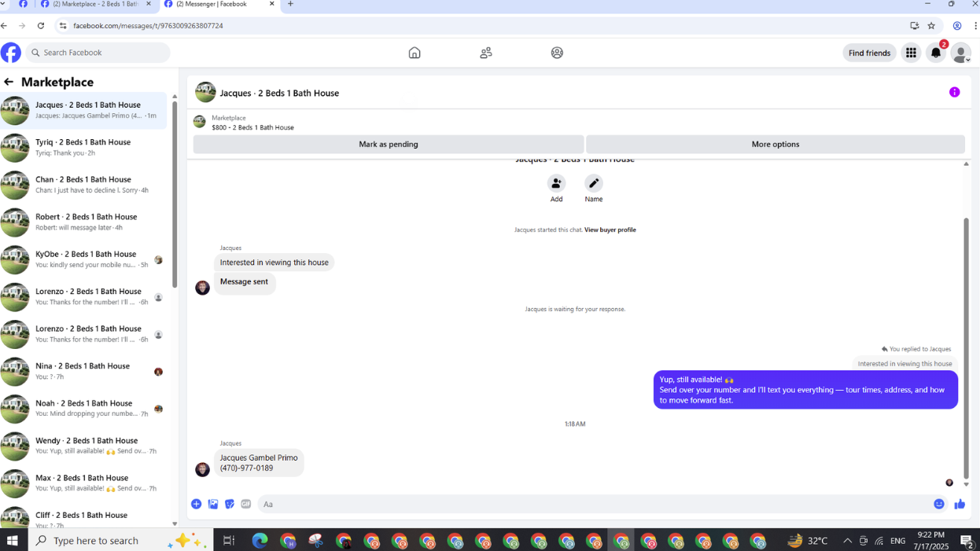Screen dimensions: 980x551
Task: Go back using the Marketplace back arrow
Action: tap(9, 82)
